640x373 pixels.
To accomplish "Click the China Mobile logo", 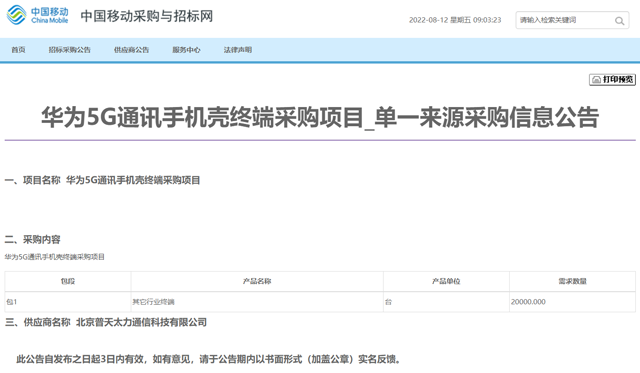I will click(37, 15).
